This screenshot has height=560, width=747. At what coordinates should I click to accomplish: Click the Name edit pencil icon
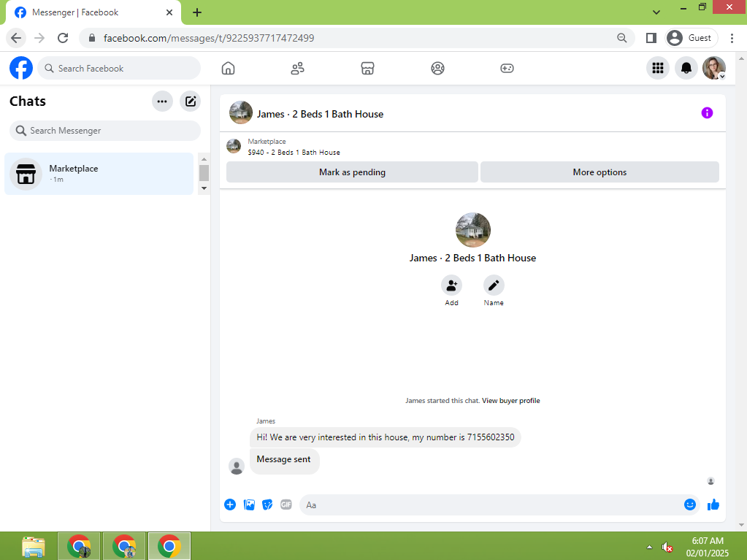(494, 285)
